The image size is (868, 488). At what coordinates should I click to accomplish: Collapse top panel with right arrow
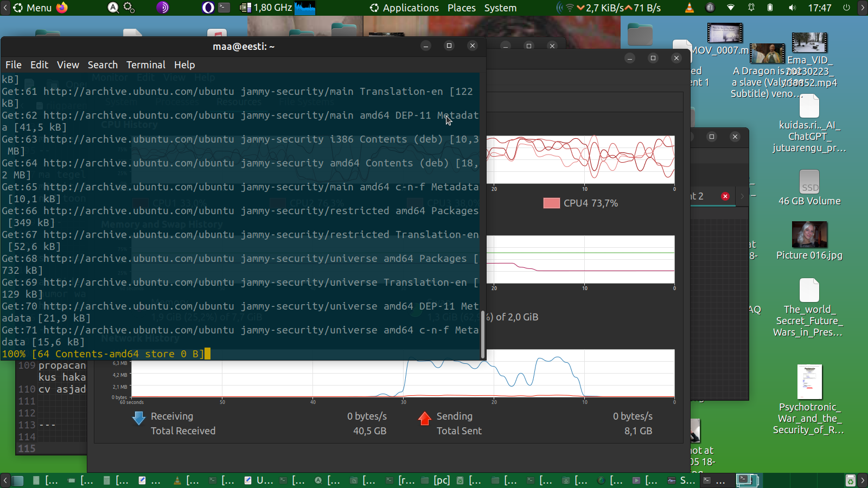pos(863,8)
